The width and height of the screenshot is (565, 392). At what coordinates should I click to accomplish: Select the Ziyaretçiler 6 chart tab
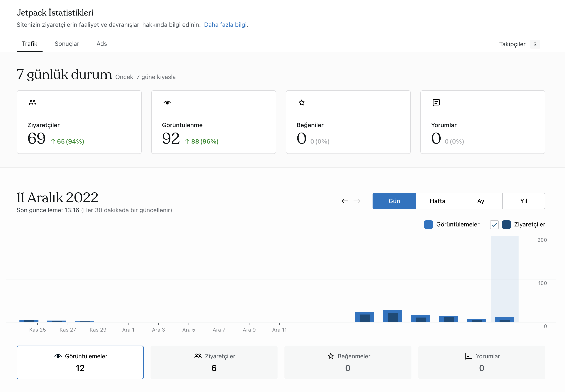[x=214, y=362]
